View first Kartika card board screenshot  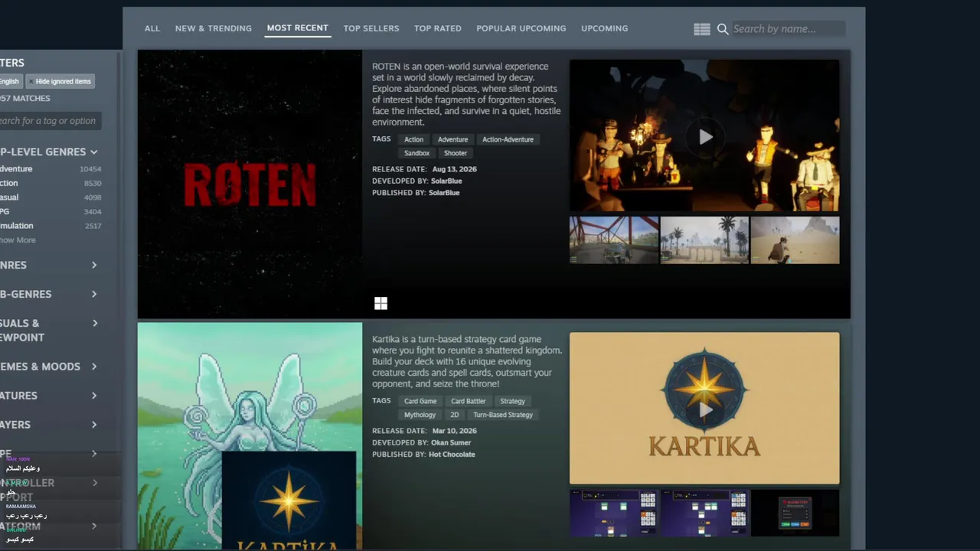[614, 513]
